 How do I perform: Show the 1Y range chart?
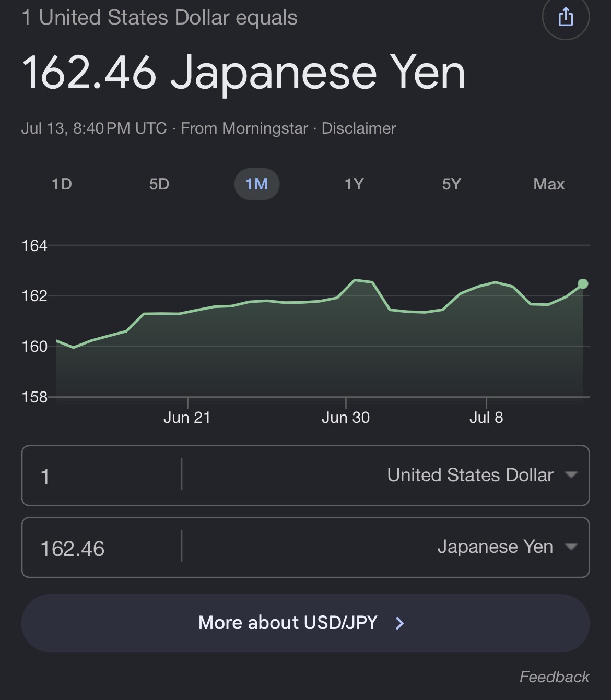(354, 184)
